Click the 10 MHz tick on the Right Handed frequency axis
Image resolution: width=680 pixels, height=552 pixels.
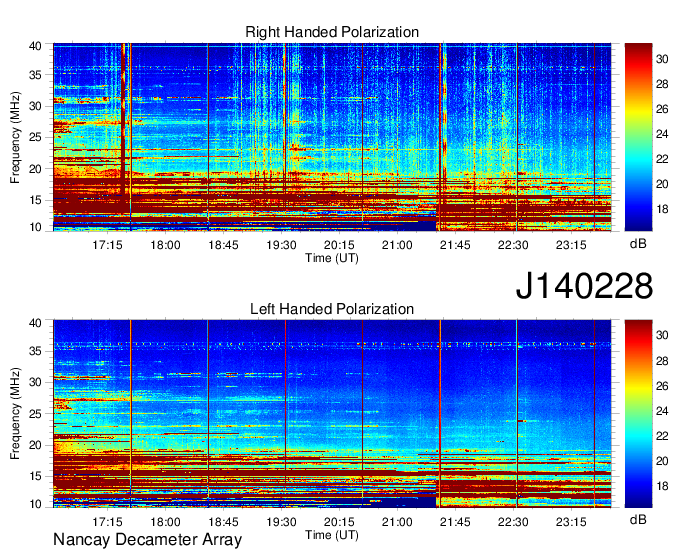[x=35, y=227]
